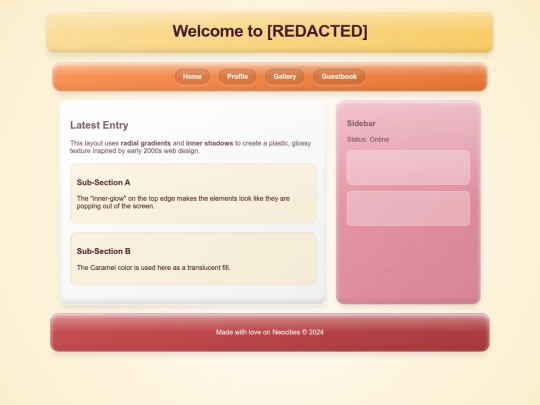Click the 'Sidebar' heading

click(x=361, y=123)
